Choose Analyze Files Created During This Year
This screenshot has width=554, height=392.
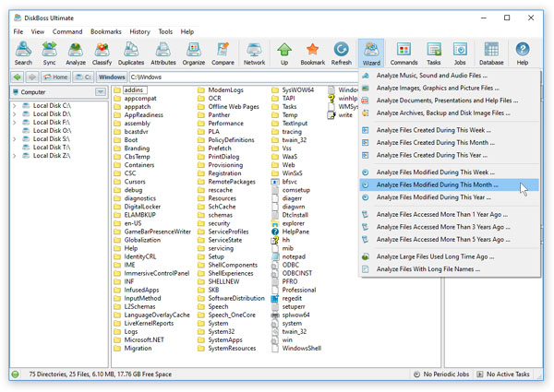(x=450, y=155)
